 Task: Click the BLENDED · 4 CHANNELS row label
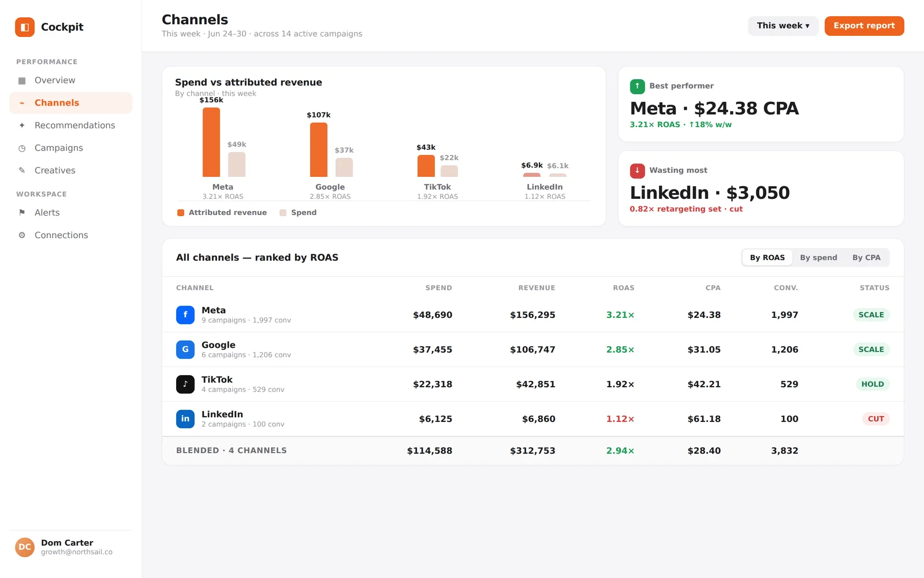click(232, 451)
